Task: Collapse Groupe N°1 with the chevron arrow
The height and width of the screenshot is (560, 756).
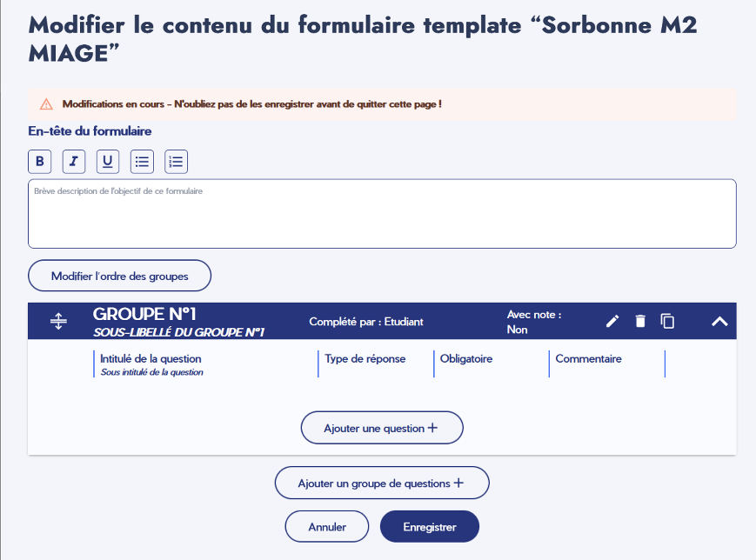Action: pos(719,322)
